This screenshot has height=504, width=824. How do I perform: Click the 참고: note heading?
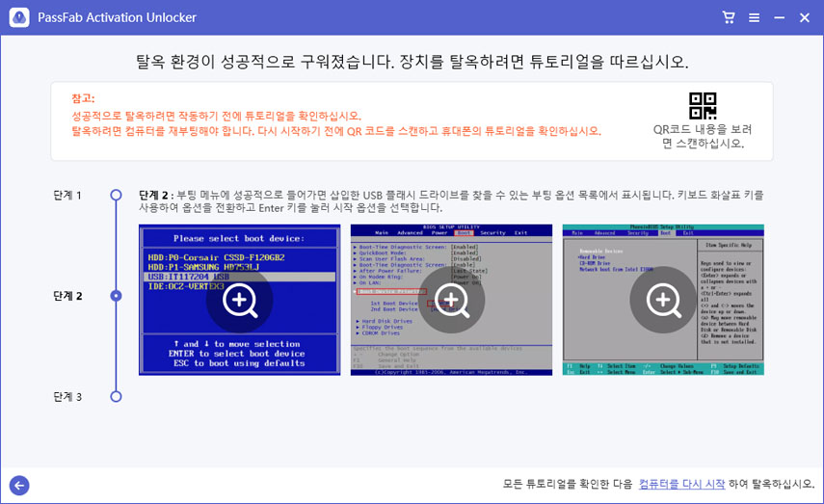83,98
